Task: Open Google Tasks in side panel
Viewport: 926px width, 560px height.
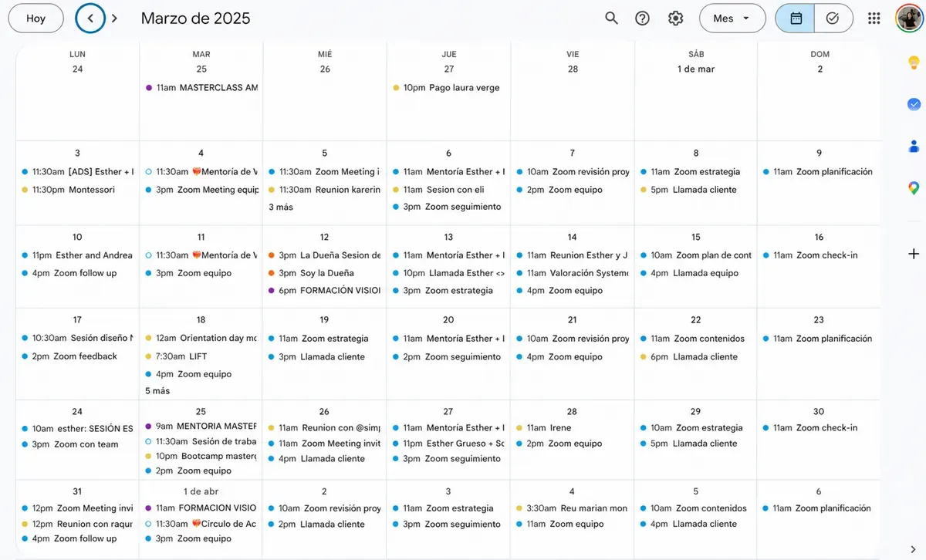Action: point(914,104)
